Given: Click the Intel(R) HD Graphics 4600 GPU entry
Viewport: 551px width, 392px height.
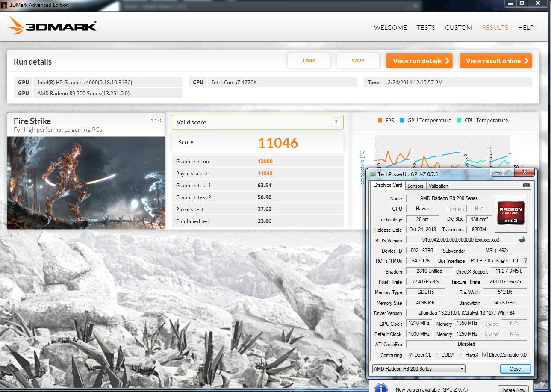Looking at the screenshot, I should click(x=107, y=82).
